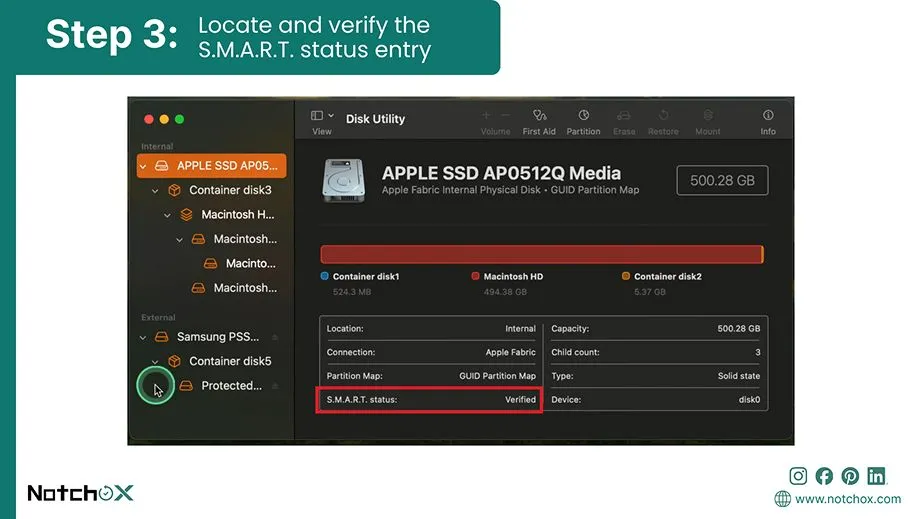Click the Container disk5 box icon
922x519 pixels.
(174, 361)
